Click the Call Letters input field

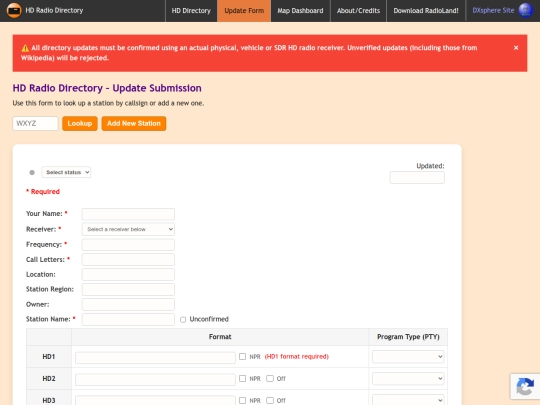(128, 260)
